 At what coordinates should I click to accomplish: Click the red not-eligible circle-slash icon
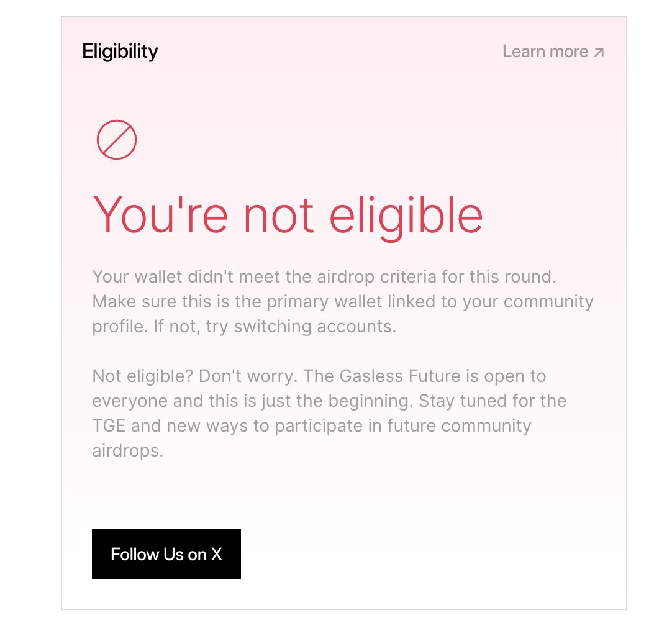coord(117,140)
